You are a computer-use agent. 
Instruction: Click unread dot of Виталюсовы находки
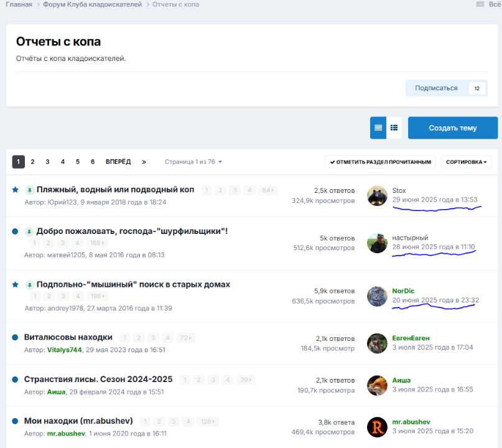tap(15, 337)
